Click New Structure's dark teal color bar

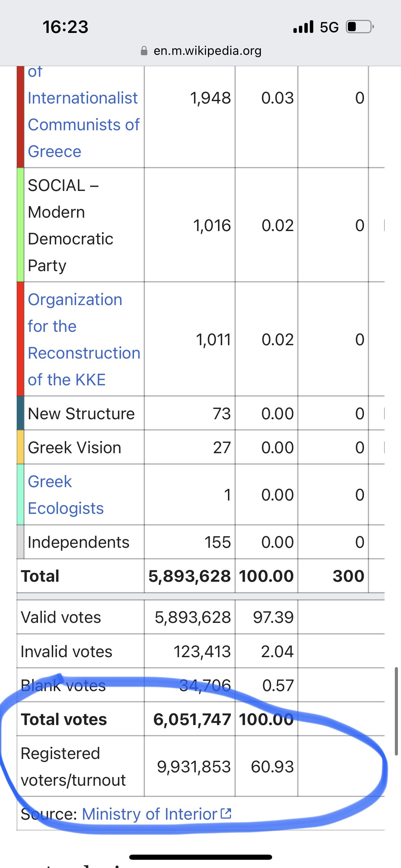[x=20, y=413]
